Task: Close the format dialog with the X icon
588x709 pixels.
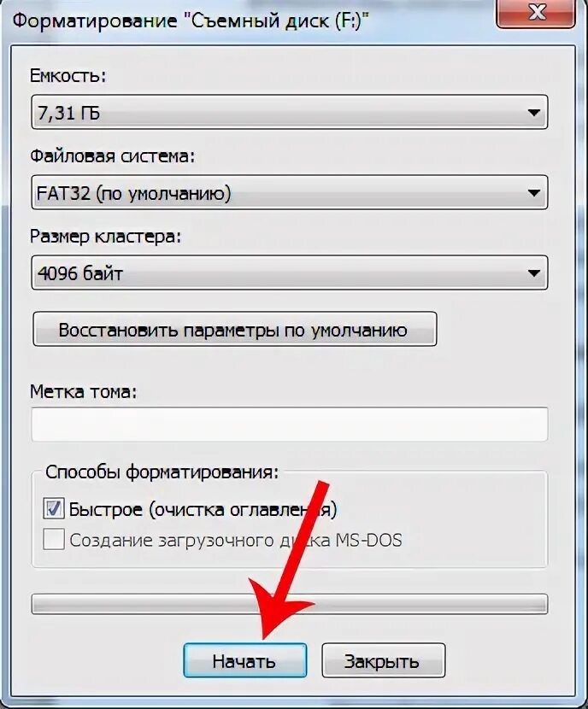Action: pyautogui.click(x=537, y=14)
